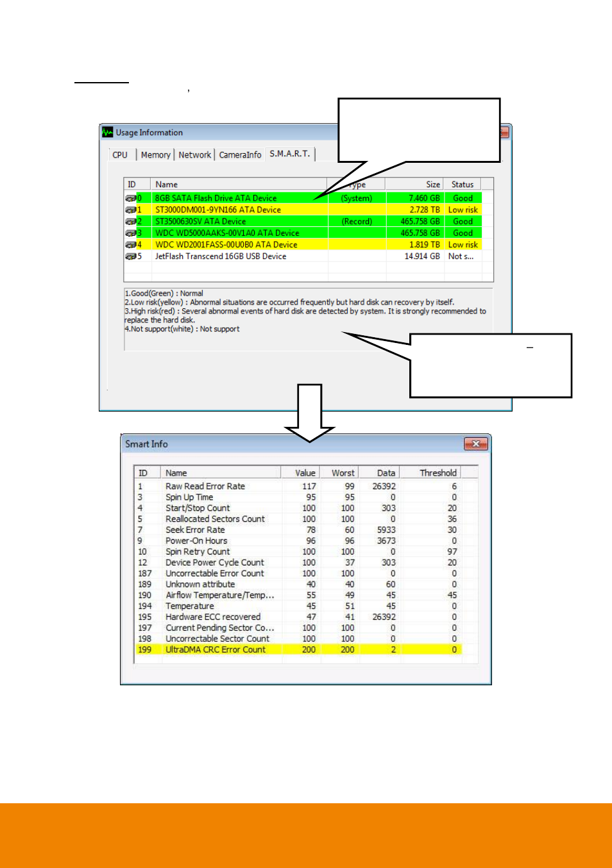The width and height of the screenshot is (612, 868).
Task: Click the drive icon for disk ID 3
Action: 130,233
